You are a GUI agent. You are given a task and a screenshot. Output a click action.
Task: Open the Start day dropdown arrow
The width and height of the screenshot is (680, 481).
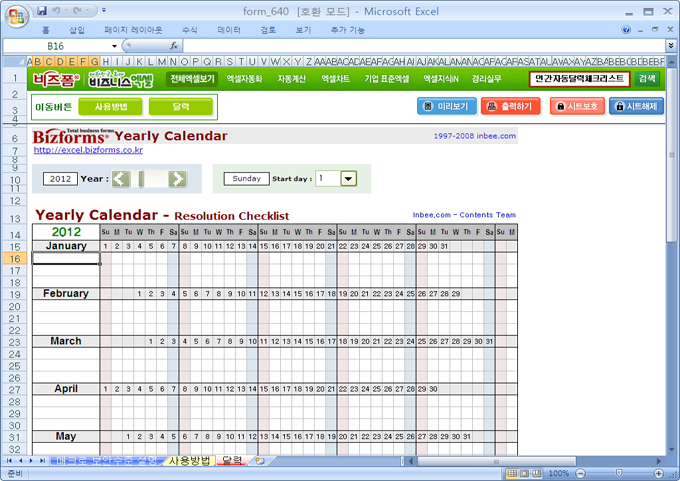[349, 179]
